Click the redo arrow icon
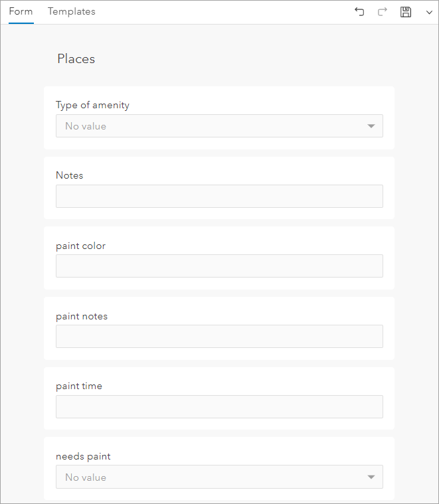The image size is (439, 504). click(x=382, y=12)
